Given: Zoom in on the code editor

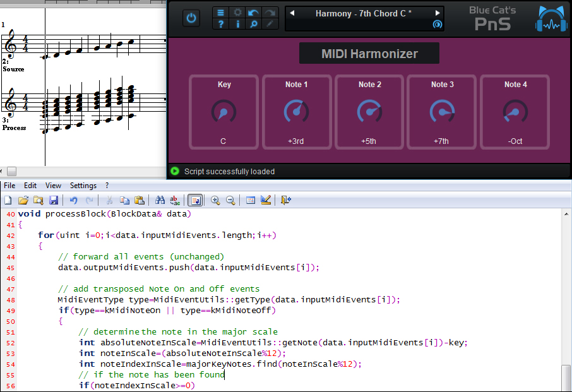Looking at the screenshot, I should (215, 200).
